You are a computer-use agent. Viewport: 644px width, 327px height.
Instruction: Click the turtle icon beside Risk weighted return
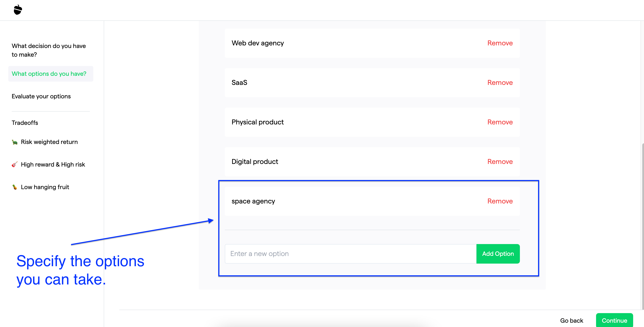tap(15, 142)
